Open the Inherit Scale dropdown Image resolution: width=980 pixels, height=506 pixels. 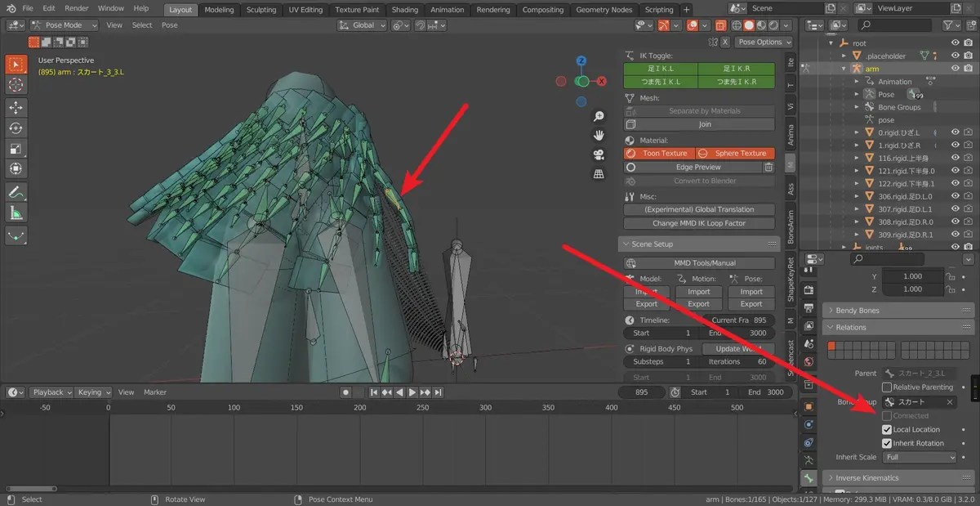point(920,457)
